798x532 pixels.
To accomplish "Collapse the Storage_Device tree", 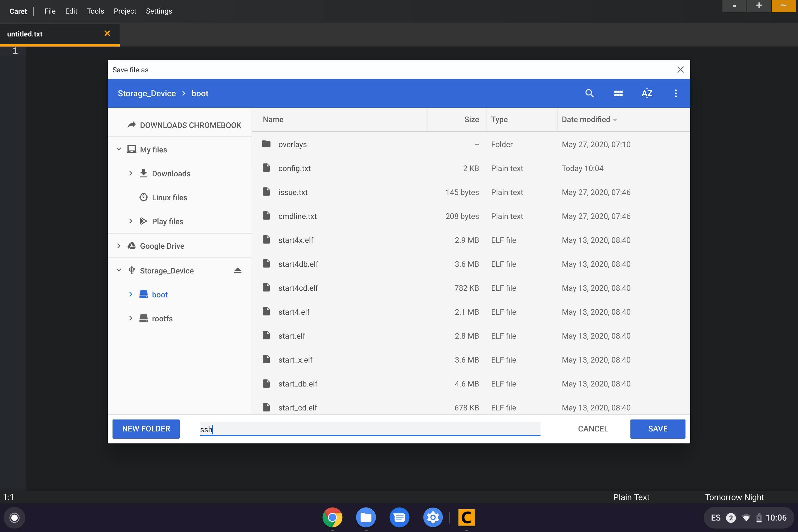I will click(x=119, y=270).
